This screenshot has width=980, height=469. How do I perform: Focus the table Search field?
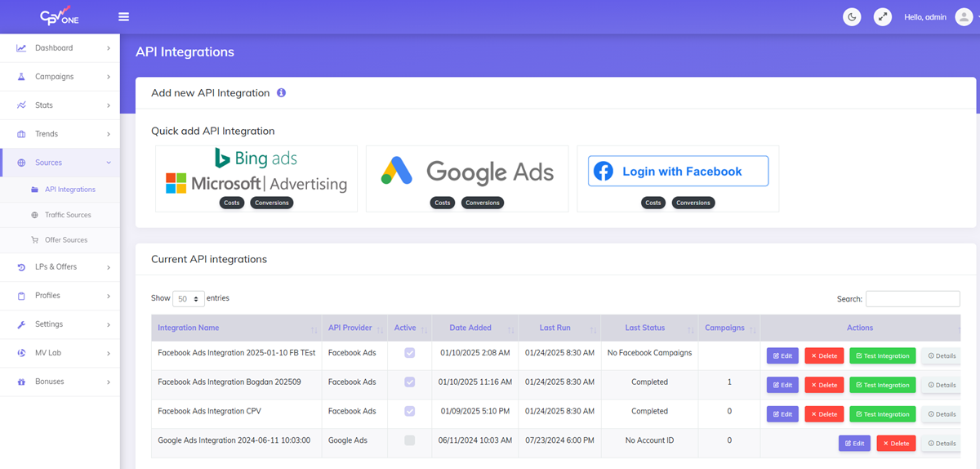point(913,299)
